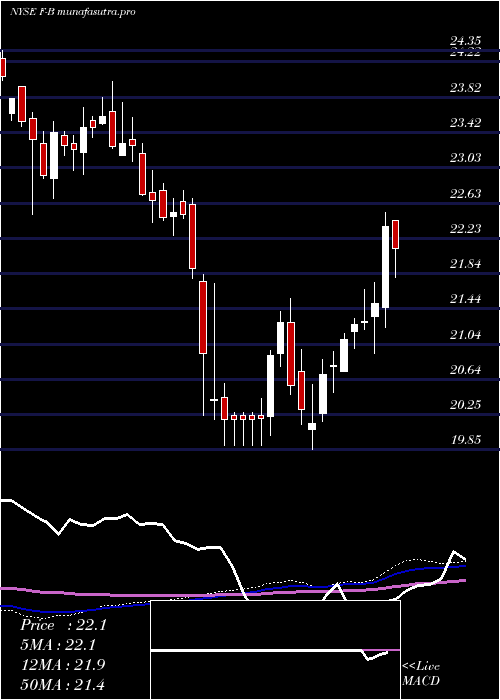This screenshot has height=700, width=500.
Task: Select the 22.63 price axis label
Action: (x=465, y=194)
